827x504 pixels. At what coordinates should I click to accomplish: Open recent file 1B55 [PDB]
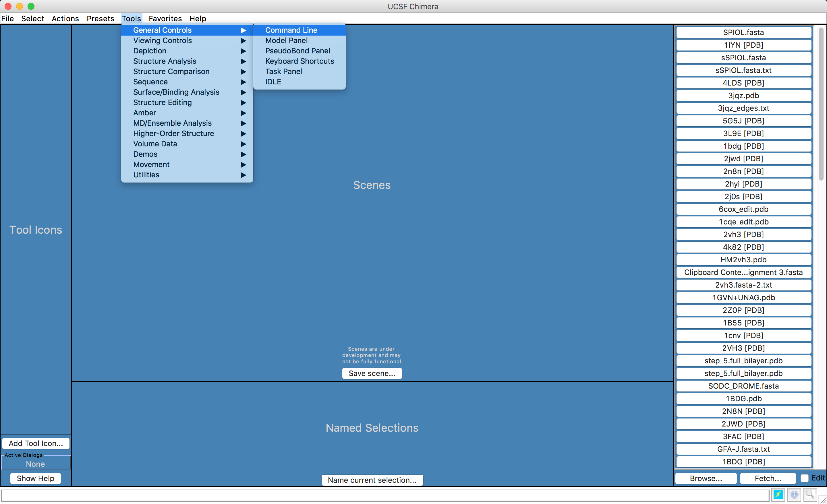[x=743, y=323]
